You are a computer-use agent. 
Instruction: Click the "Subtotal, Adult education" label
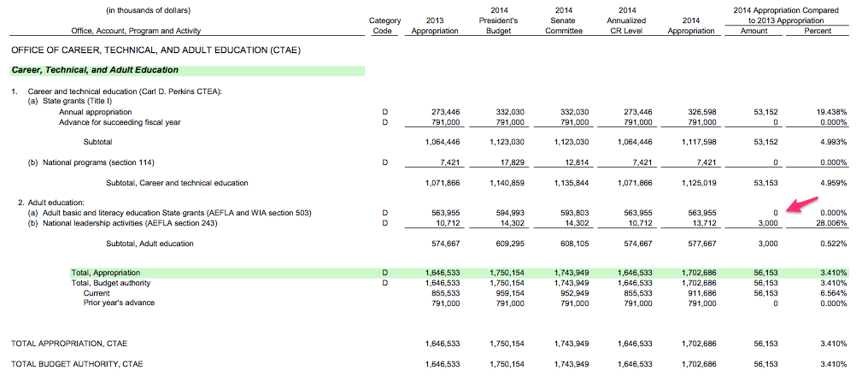pyautogui.click(x=150, y=243)
